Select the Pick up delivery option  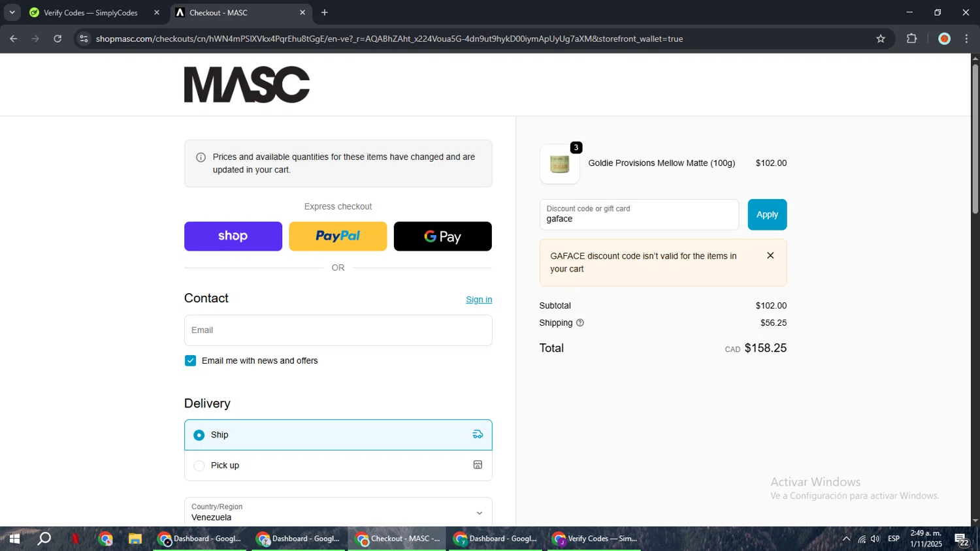point(338,465)
